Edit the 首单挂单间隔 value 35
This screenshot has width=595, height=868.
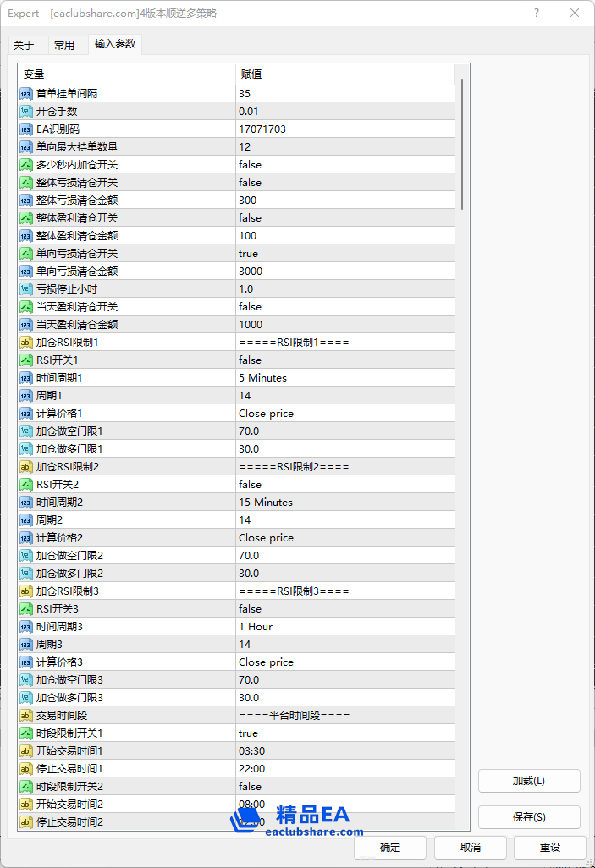(x=344, y=94)
